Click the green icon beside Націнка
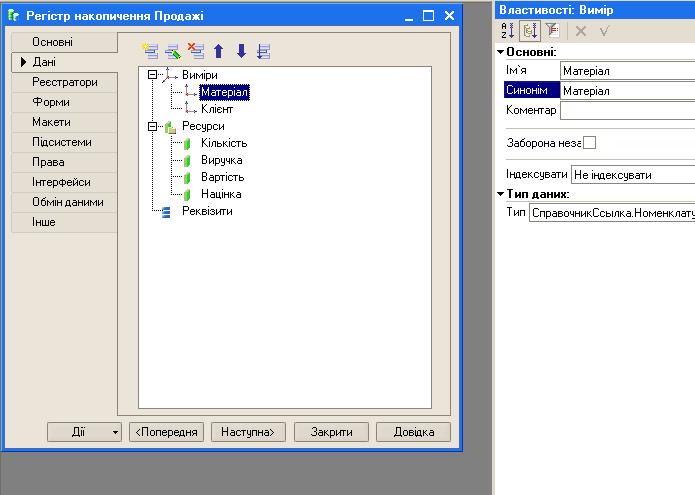Viewport: 695px width, 495px height. click(x=187, y=195)
